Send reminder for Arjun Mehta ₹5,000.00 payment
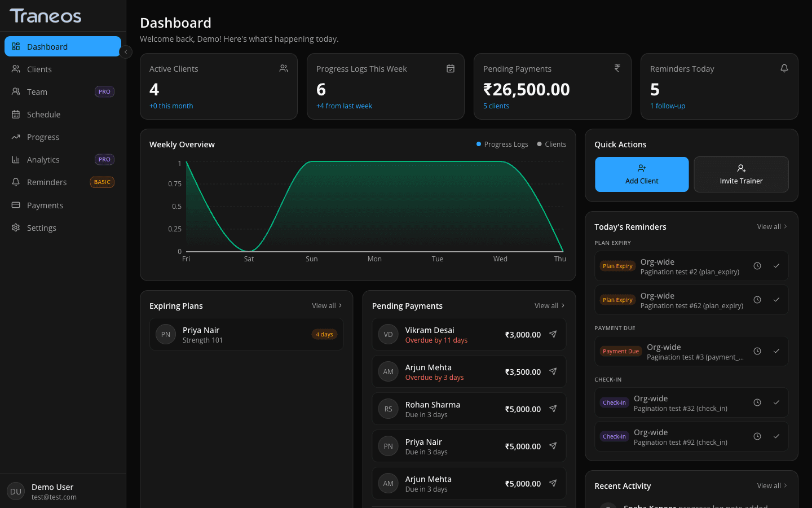This screenshot has height=508, width=812. [553, 483]
